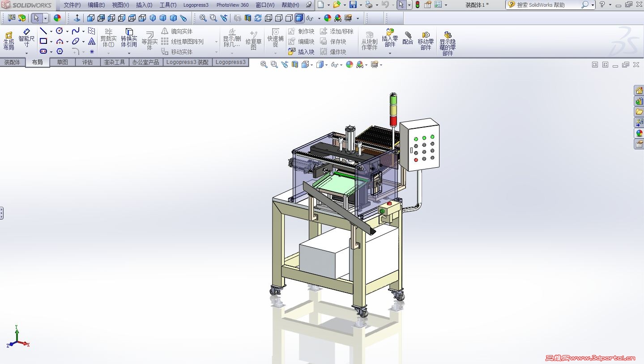Open the search box category dropdown arrow
644x364 pixels.
point(593,5)
